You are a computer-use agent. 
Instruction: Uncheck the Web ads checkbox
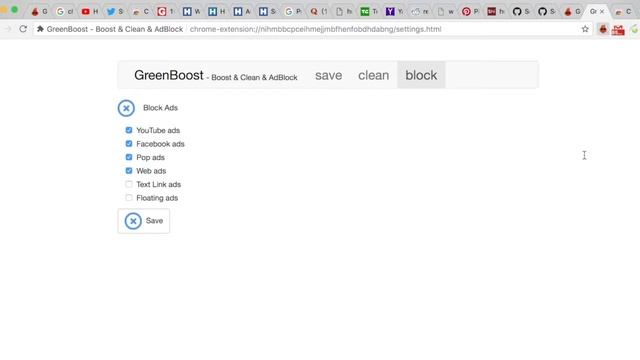pyautogui.click(x=129, y=171)
